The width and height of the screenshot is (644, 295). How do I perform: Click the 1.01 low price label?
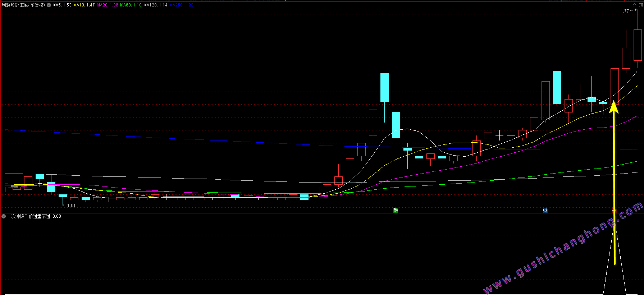(x=72, y=206)
